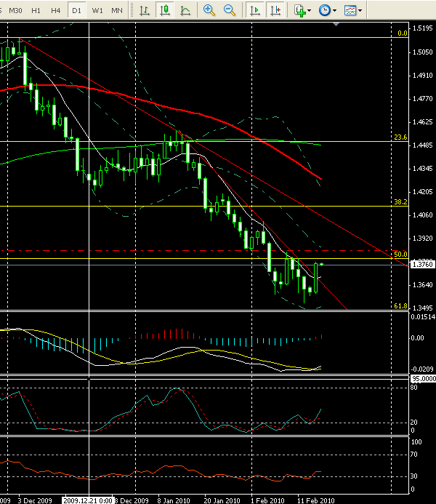Image resolution: width=436 pixels, height=504 pixels.
Task: Click the 1.3495 price scale value
Action: click(422, 308)
